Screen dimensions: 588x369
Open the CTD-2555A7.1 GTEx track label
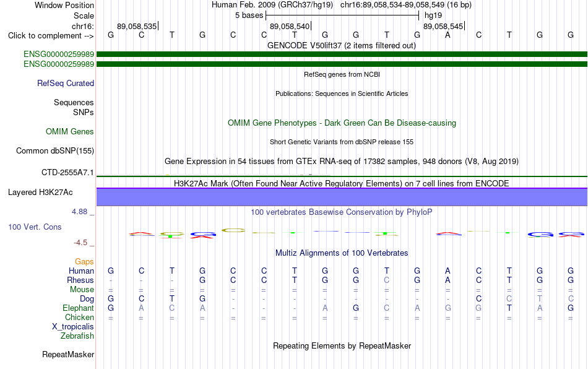67,173
